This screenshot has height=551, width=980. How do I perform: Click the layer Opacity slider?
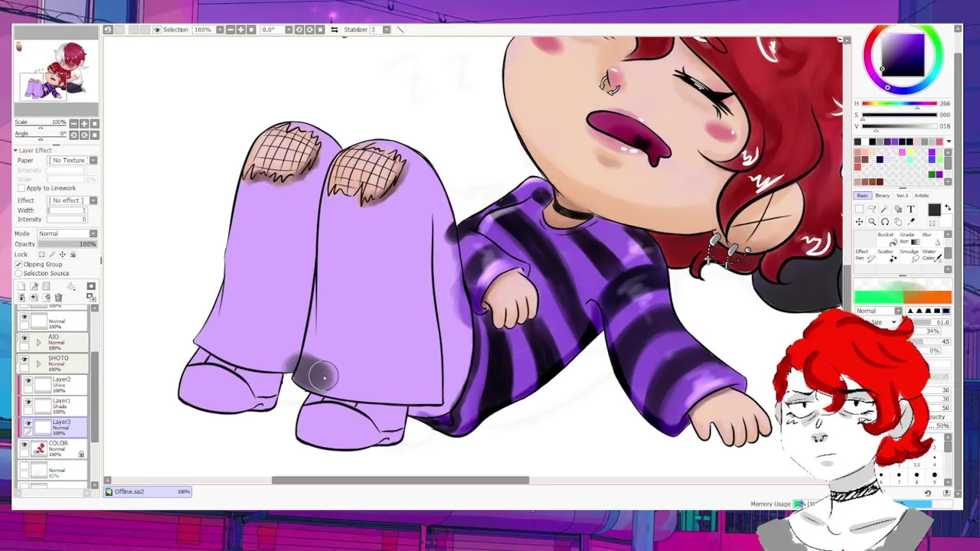pyautogui.click(x=67, y=244)
